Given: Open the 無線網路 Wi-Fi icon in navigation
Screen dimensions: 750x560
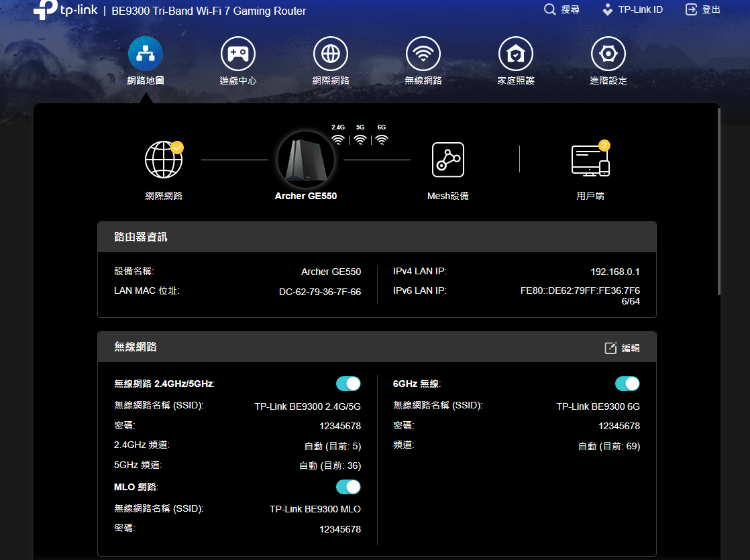Looking at the screenshot, I should tap(423, 54).
